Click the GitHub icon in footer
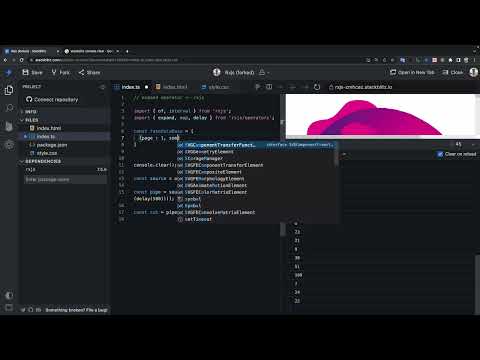480x360 pixels. pos(30,310)
